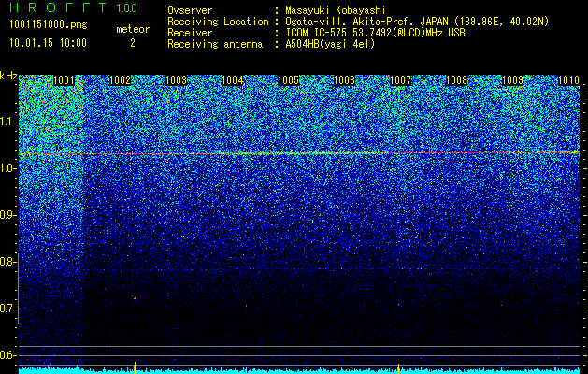
Task: Click the 1006 time marker
Action: 344,80
